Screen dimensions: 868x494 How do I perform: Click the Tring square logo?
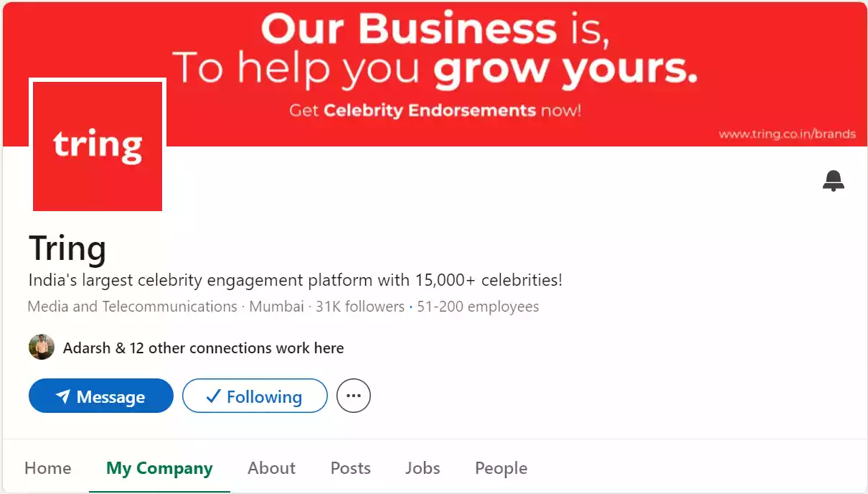(98, 146)
